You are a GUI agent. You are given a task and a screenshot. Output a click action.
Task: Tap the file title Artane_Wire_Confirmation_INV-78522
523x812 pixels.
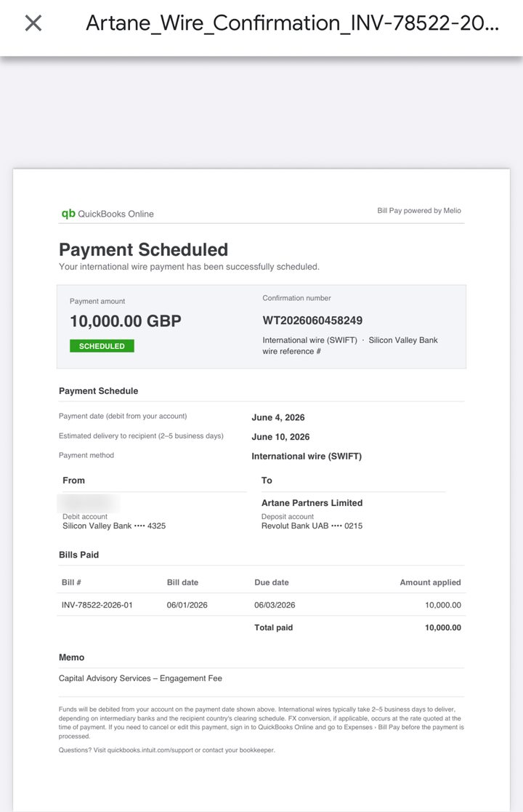pyautogui.click(x=292, y=23)
